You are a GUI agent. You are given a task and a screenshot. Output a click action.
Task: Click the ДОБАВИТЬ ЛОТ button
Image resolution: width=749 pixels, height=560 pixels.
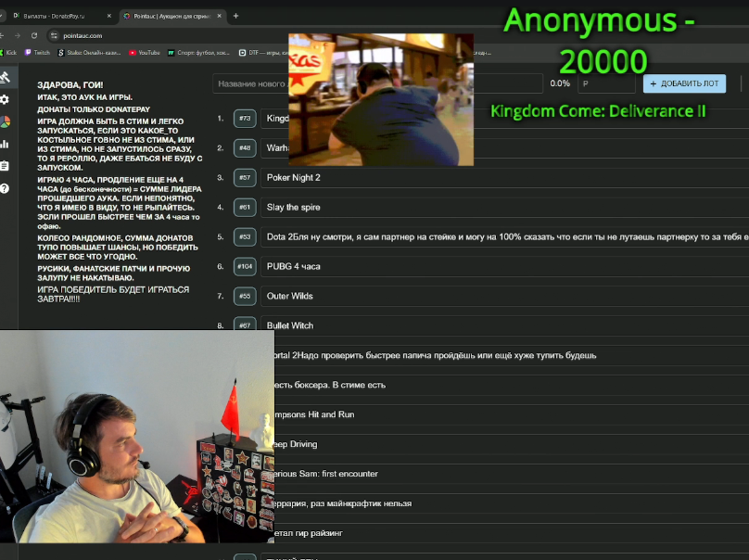[684, 83]
